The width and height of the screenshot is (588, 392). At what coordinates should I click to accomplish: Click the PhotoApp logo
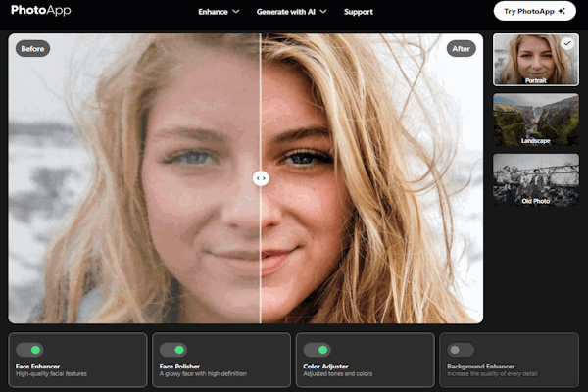click(41, 11)
